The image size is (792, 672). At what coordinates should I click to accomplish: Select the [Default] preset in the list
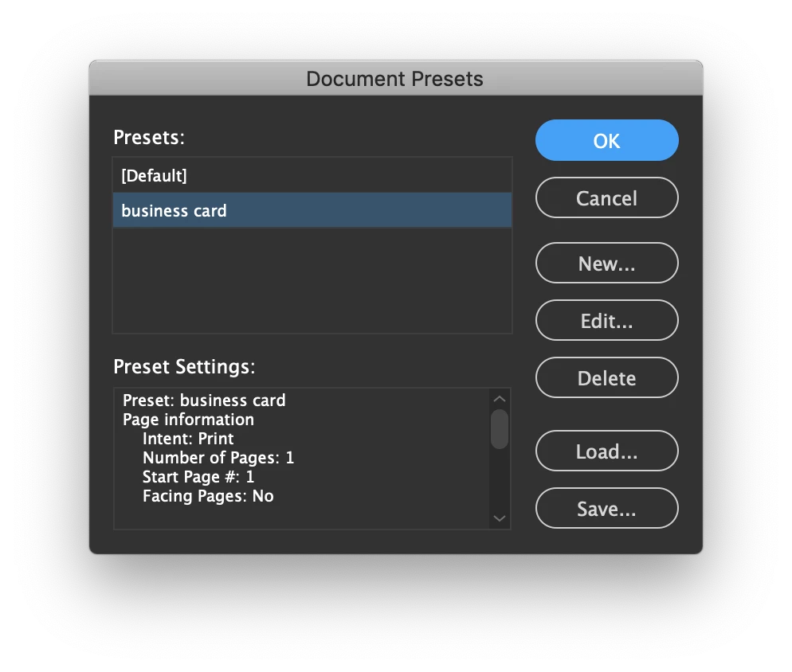point(312,175)
